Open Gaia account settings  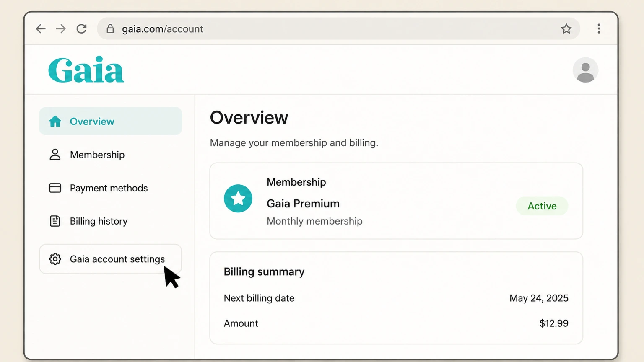tap(111, 259)
